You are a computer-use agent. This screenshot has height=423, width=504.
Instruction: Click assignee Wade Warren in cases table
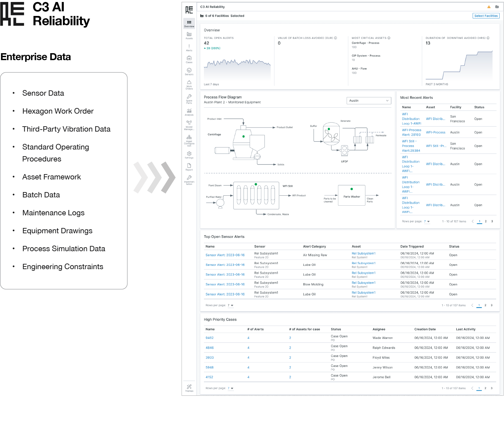pyautogui.click(x=383, y=338)
